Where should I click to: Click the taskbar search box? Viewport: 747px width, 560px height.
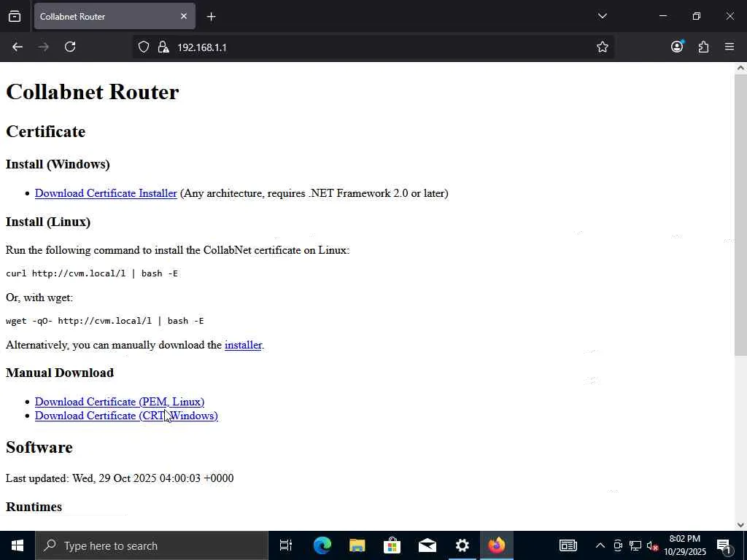pyautogui.click(x=152, y=545)
